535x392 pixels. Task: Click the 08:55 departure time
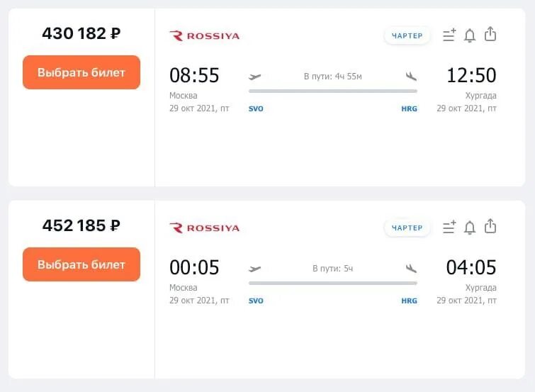pos(194,75)
